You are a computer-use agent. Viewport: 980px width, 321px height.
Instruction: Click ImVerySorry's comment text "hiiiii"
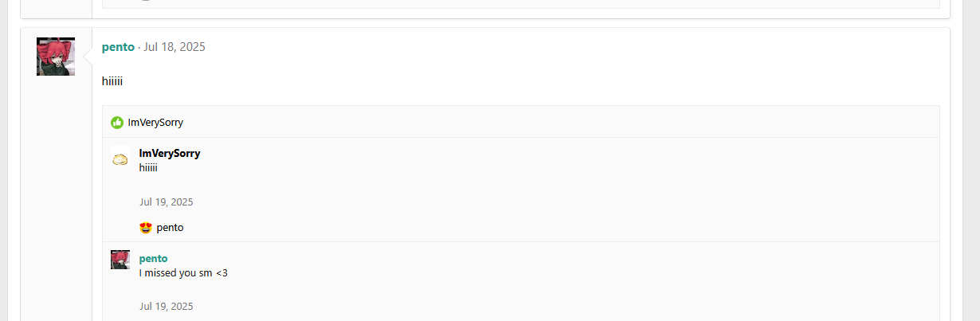[x=148, y=168]
